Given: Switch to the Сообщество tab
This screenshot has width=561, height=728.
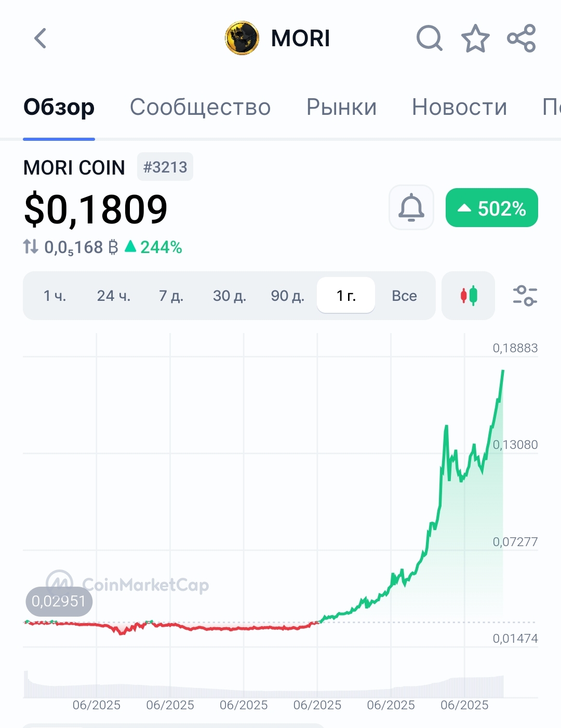Looking at the screenshot, I should [201, 107].
